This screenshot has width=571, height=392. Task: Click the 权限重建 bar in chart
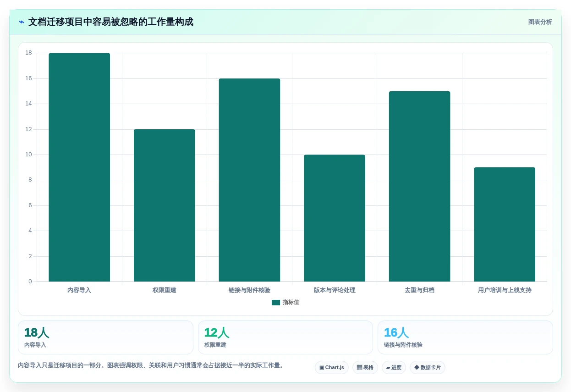[x=165, y=205]
